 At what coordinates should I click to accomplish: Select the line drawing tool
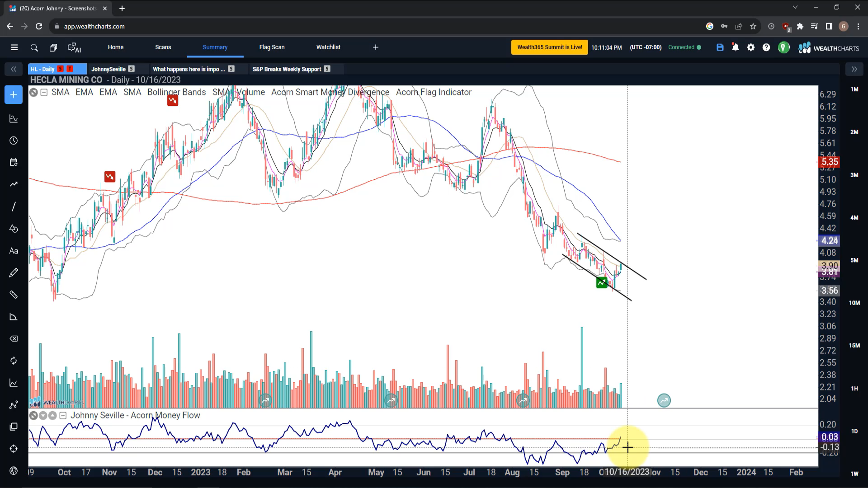(14, 206)
